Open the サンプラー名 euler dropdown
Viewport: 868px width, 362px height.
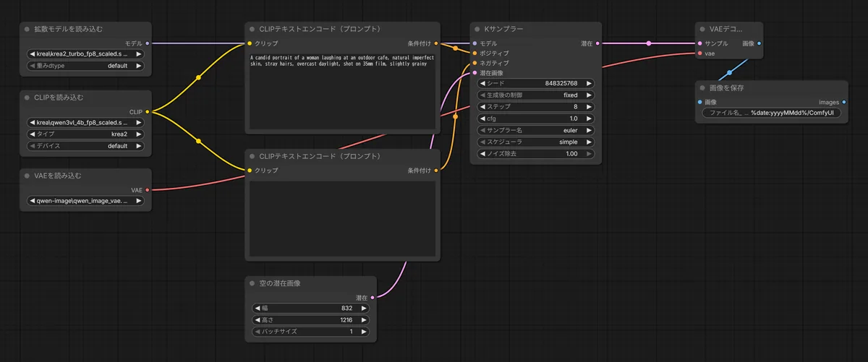click(x=536, y=131)
